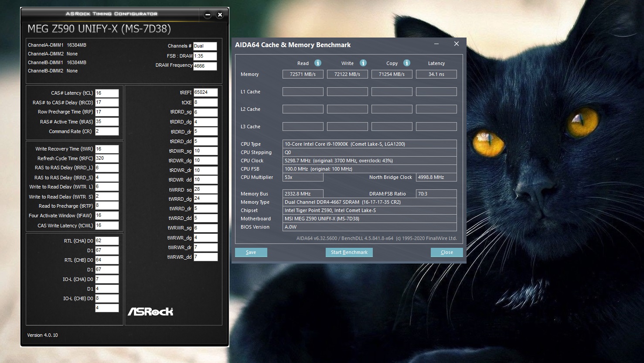Start the AIDA64 benchmark
The width and height of the screenshot is (644, 363).
[x=349, y=252]
